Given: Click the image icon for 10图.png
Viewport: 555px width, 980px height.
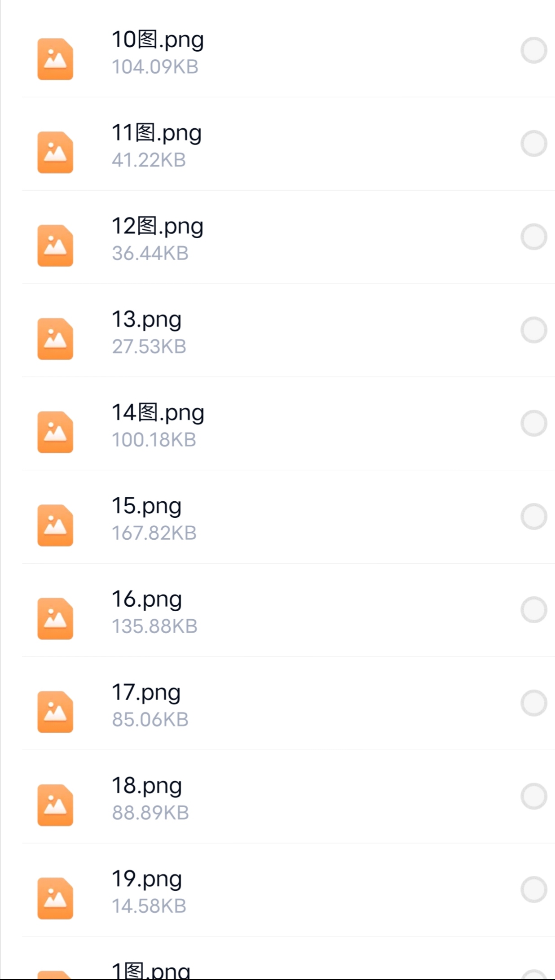Looking at the screenshot, I should (x=55, y=59).
